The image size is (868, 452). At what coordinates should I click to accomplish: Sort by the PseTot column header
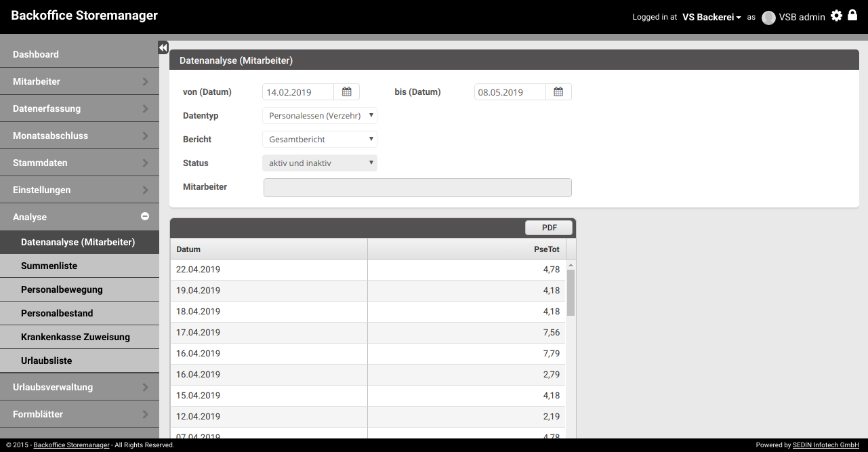[467, 249]
